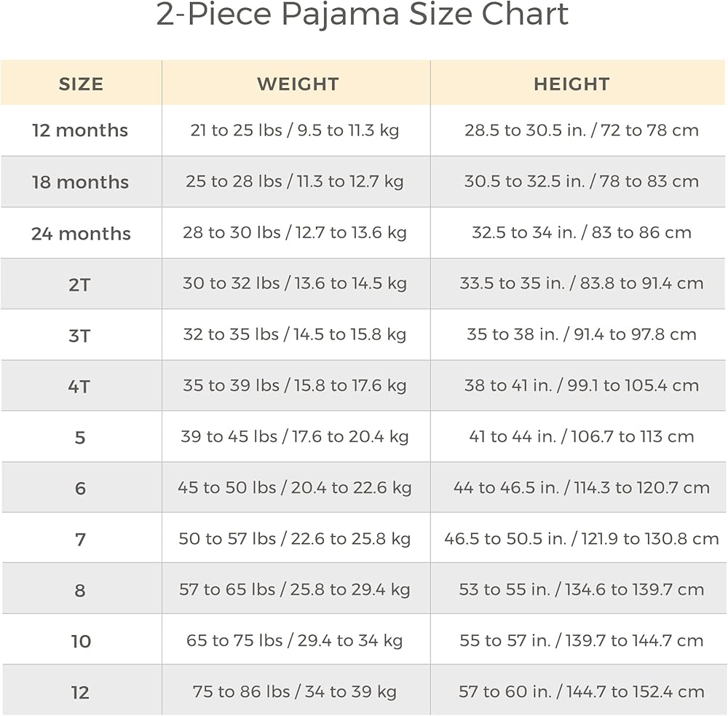This screenshot has width=728, height=716.
Task: Click the weight cell "39 to 45 lbs"
Action: click(295, 437)
